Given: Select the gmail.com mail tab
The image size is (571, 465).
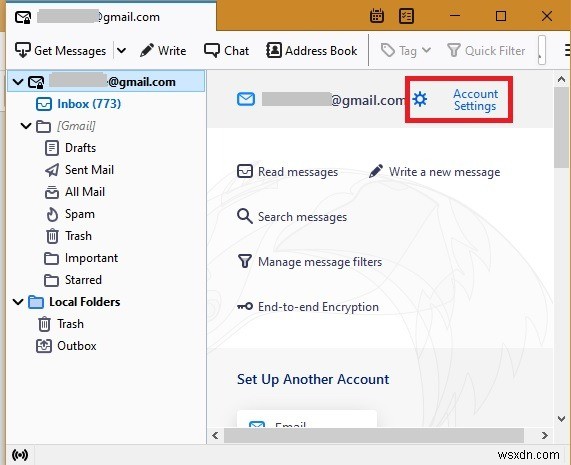Looking at the screenshot, I should 111,16.
